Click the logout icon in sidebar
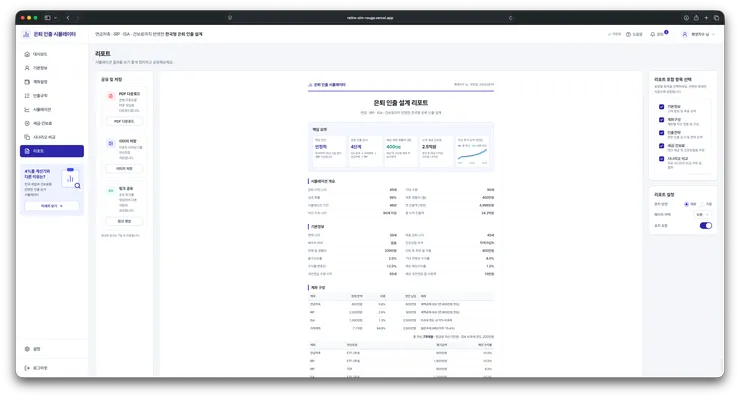 [x=27, y=368]
